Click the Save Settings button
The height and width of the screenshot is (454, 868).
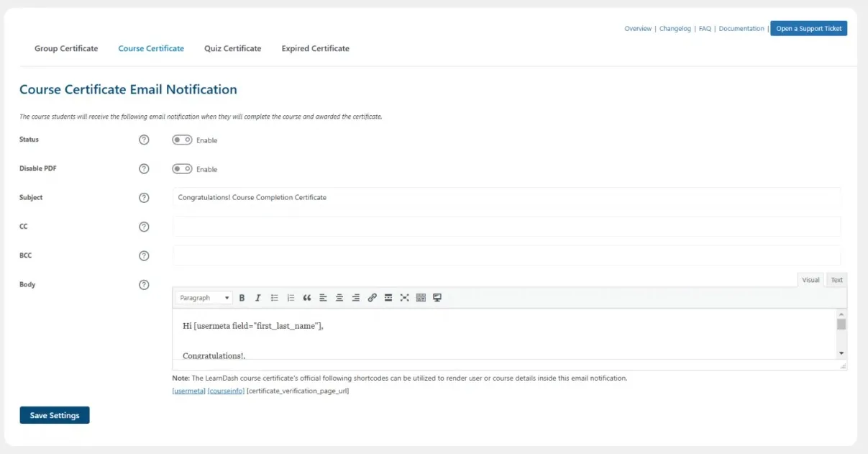[54, 414]
